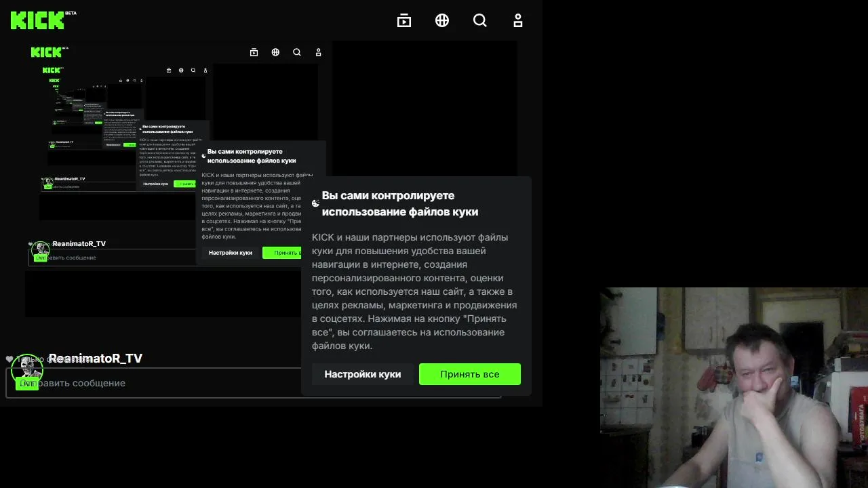Click the second-level nested KICK logo
Screen dimensions: 868x488
coord(50,52)
